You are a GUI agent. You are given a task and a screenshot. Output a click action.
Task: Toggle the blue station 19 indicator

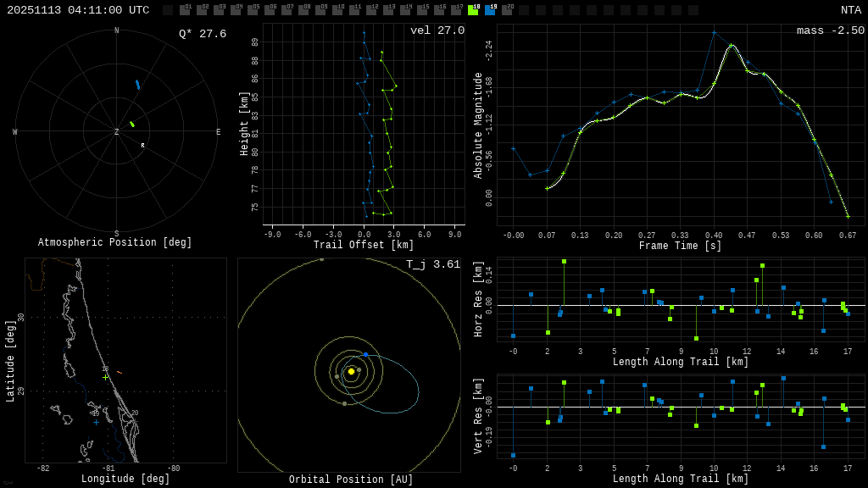coord(490,10)
